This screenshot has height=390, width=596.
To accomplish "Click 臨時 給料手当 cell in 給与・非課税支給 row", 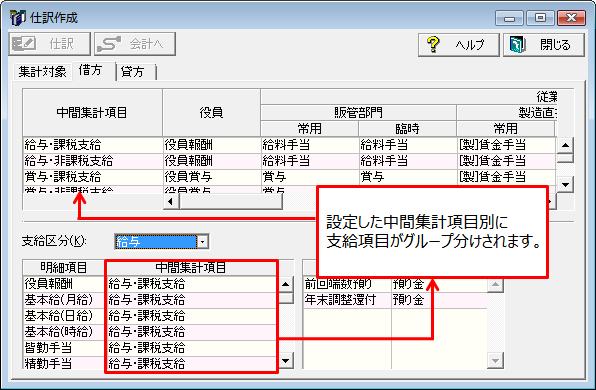I will (407, 161).
